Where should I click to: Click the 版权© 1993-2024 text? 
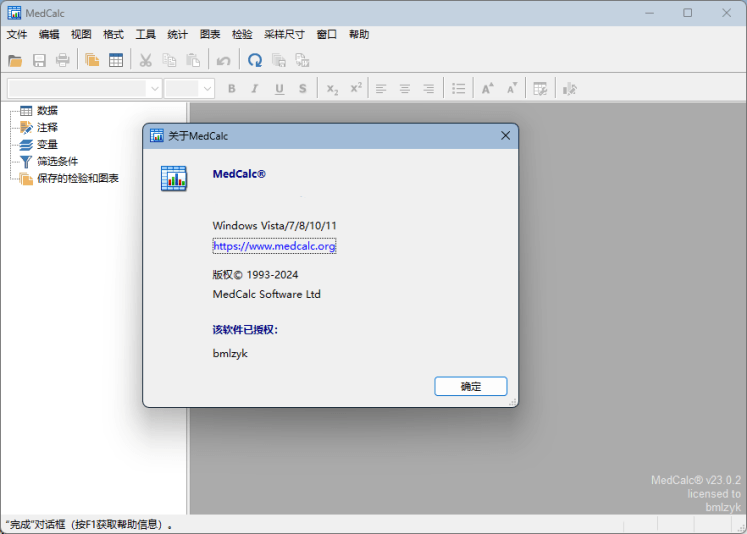(255, 275)
